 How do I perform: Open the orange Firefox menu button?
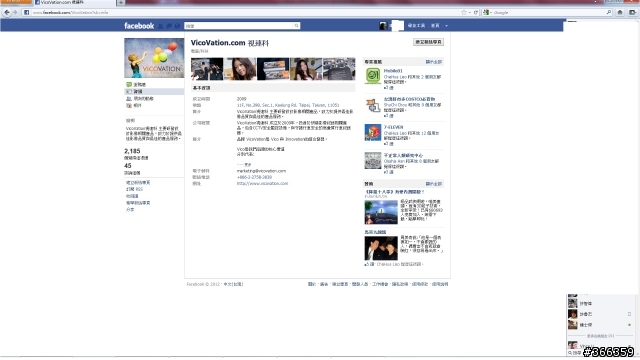(16, 2)
